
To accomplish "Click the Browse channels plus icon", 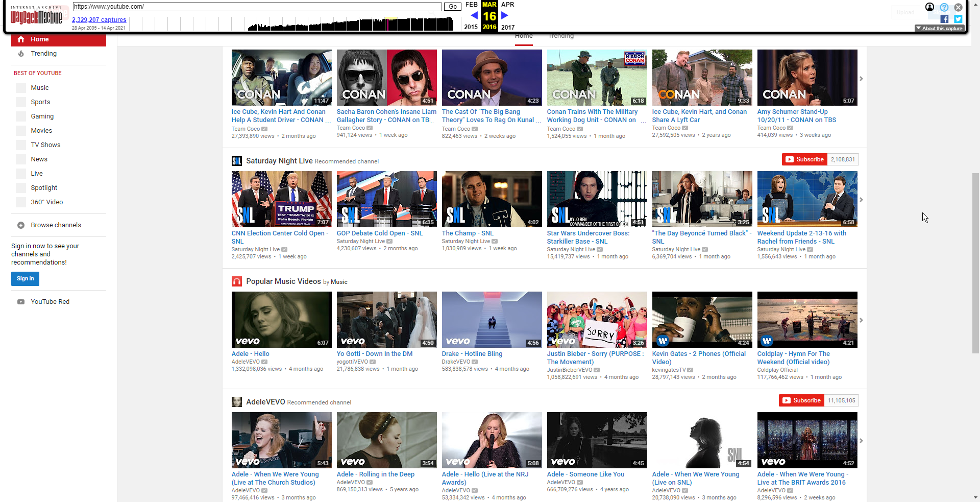I will [21, 225].
